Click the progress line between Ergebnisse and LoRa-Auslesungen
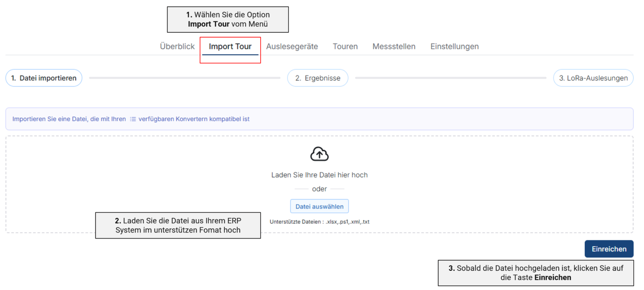The width and height of the screenshot is (644, 290). tap(451, 78)
